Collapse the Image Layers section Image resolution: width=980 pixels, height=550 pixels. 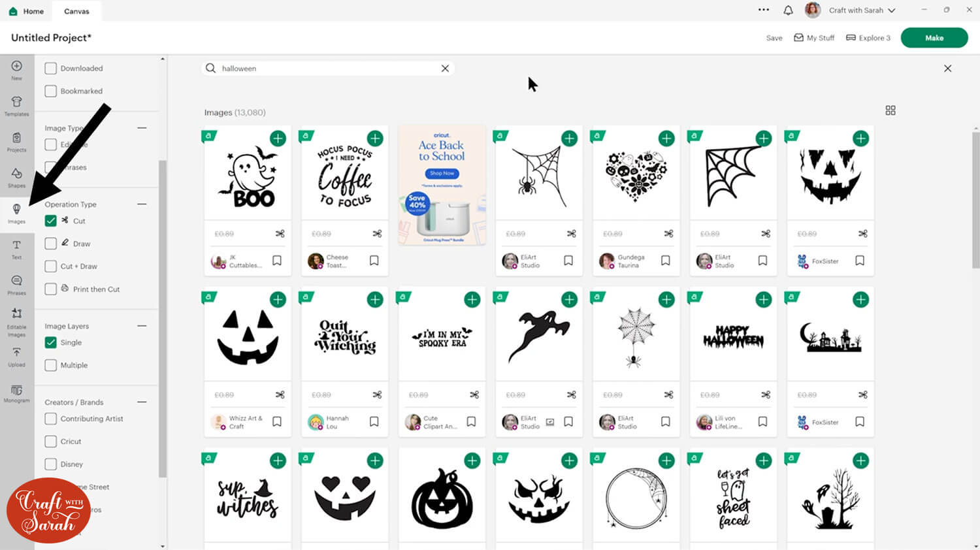[142, 326]
